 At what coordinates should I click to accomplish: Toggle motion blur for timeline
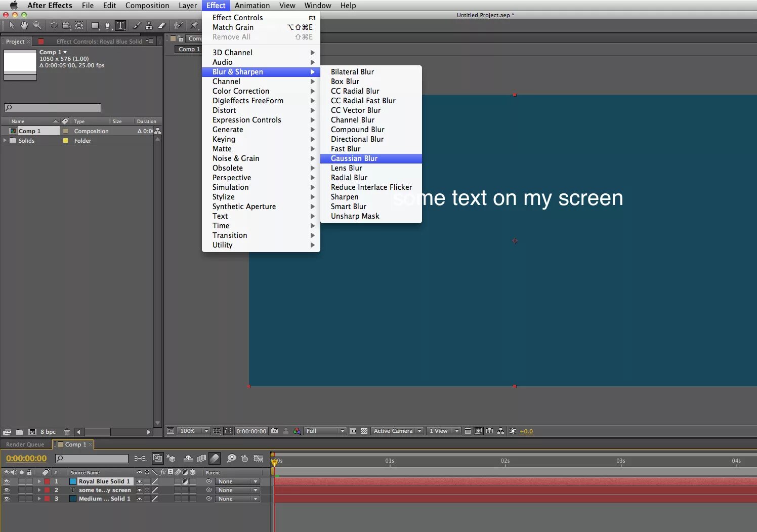click(215, 458)
